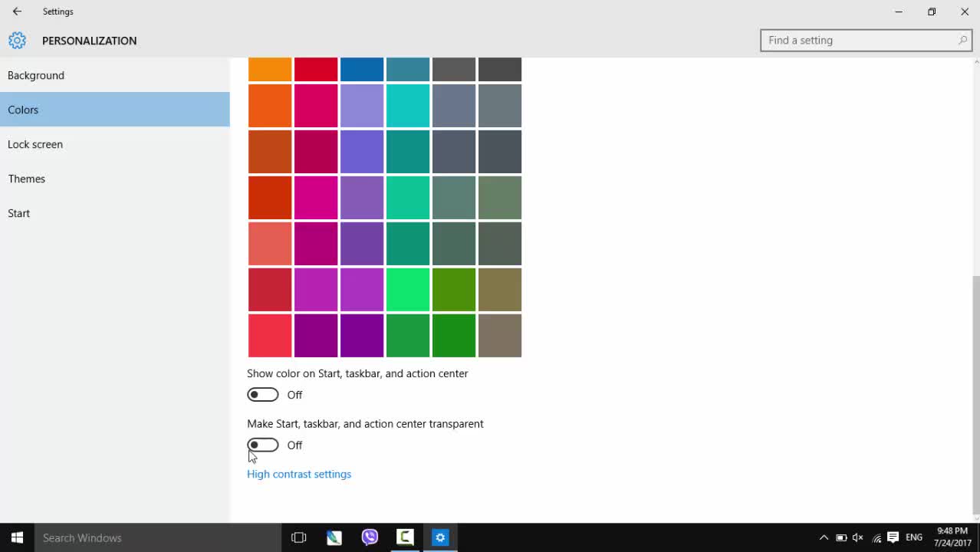Open the Lock screen settings page

click(115, 144)
